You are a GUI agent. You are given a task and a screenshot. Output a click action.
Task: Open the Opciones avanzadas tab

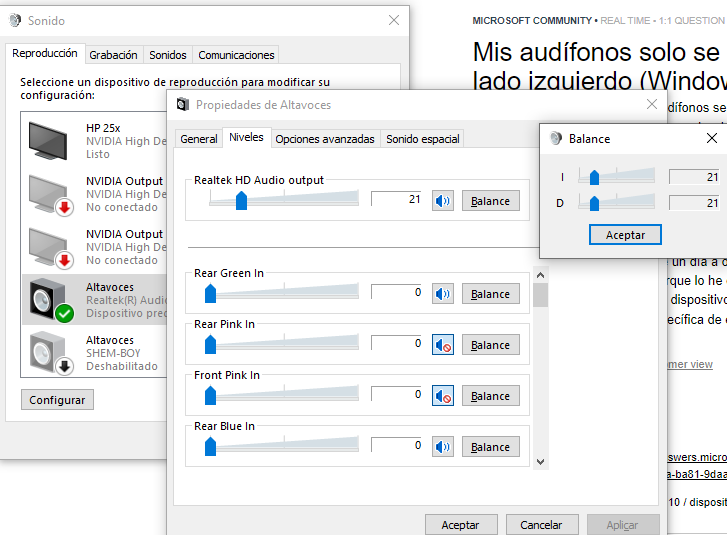tap(325, 139)
